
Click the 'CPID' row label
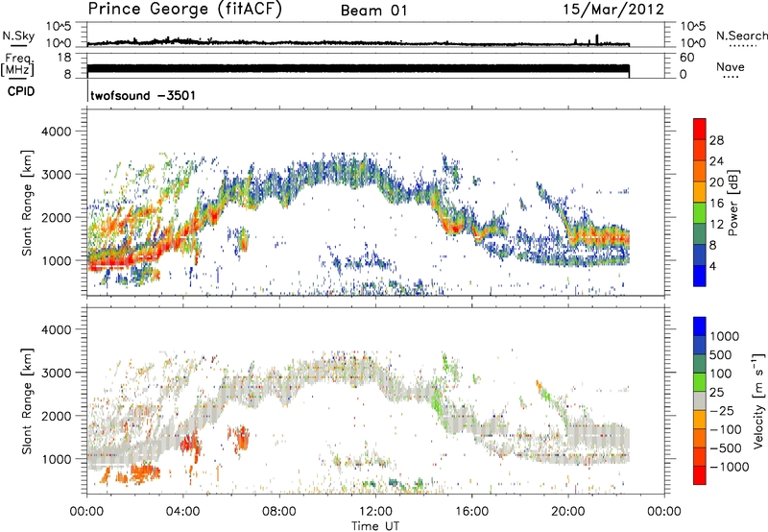click(21, 91)
